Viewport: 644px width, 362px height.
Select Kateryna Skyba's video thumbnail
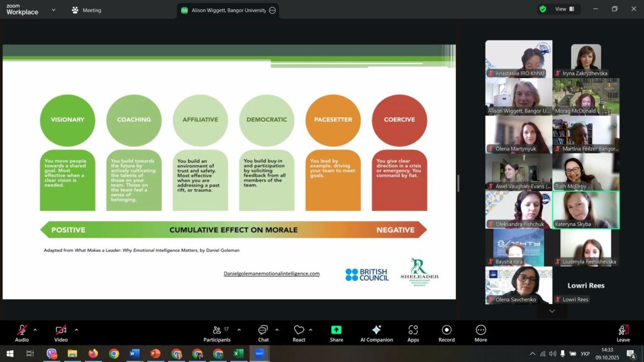pos(586,210)
